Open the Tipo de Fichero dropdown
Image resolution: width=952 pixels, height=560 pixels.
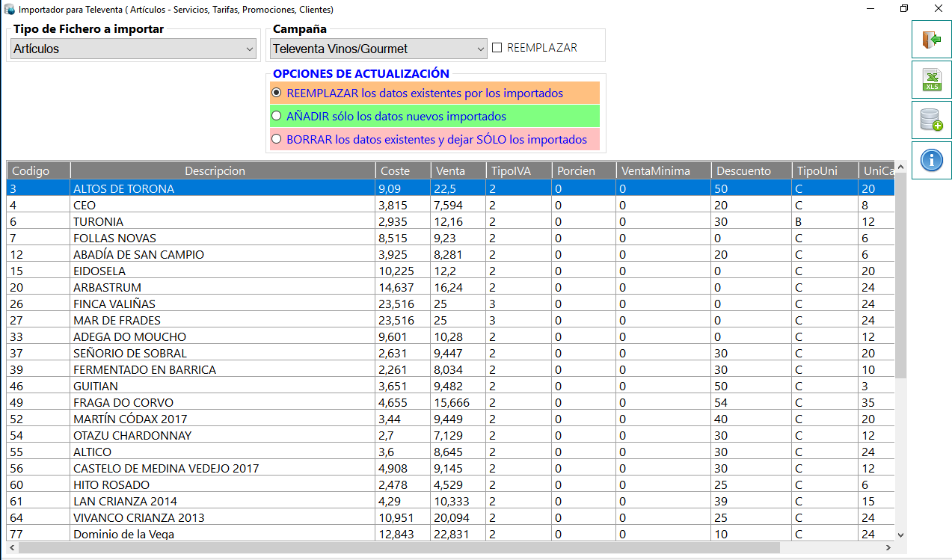135,49
